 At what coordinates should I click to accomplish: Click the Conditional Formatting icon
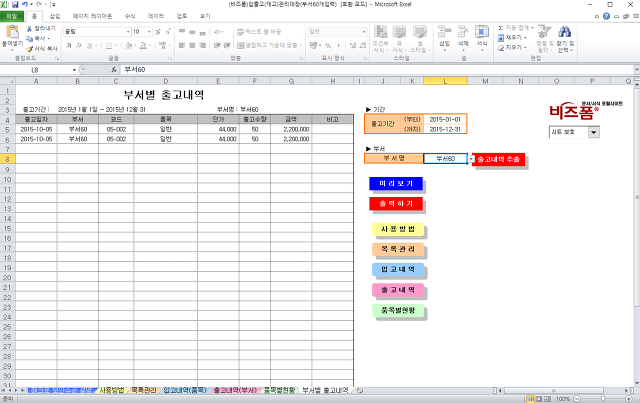tap(380, 31)
